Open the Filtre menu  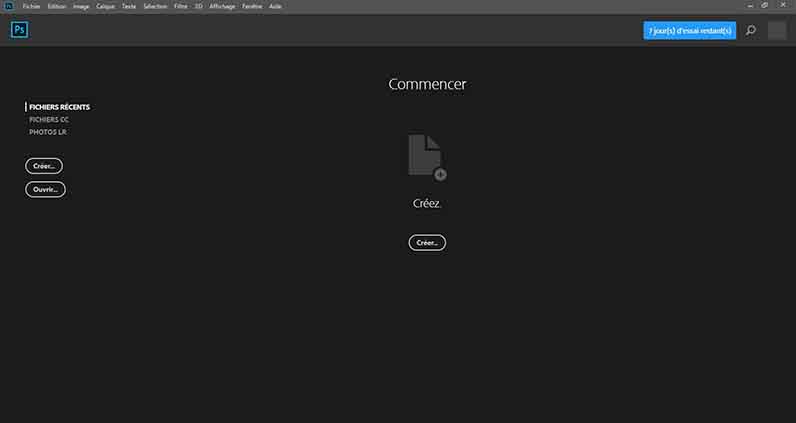click(x=181, y=6)
